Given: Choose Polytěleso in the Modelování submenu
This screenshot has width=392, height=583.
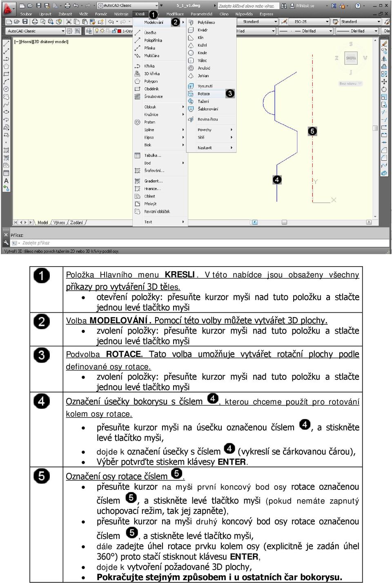Looking at the screenshot, I should [211, 22].
